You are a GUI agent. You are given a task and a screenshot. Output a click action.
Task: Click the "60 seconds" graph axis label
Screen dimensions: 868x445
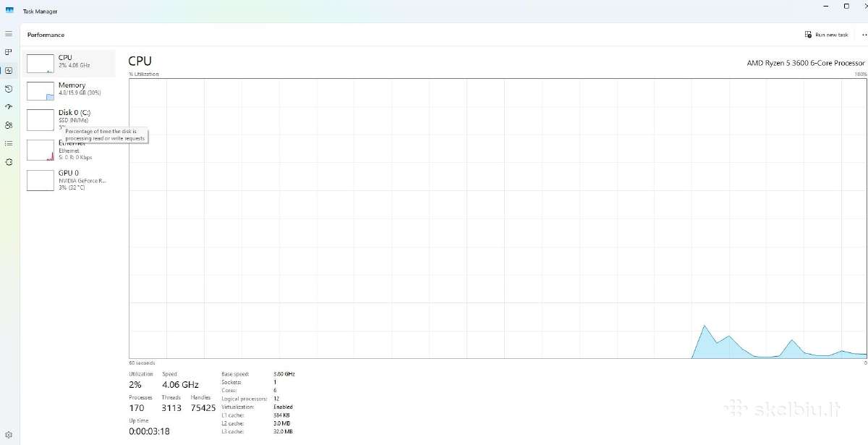(x=142, y=363)
